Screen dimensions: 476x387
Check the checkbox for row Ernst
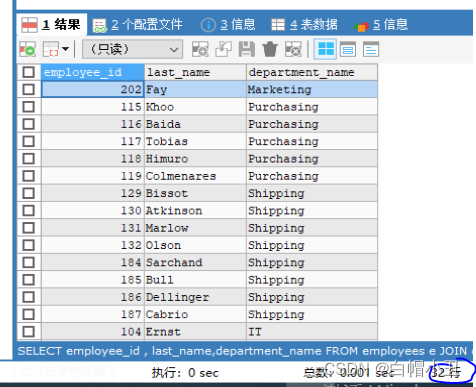point(28,332)
